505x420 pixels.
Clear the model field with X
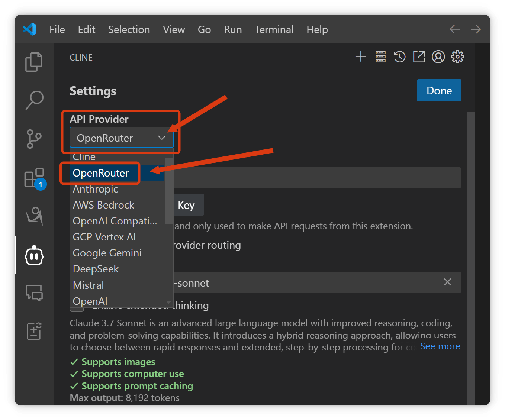tap(447, 282)
